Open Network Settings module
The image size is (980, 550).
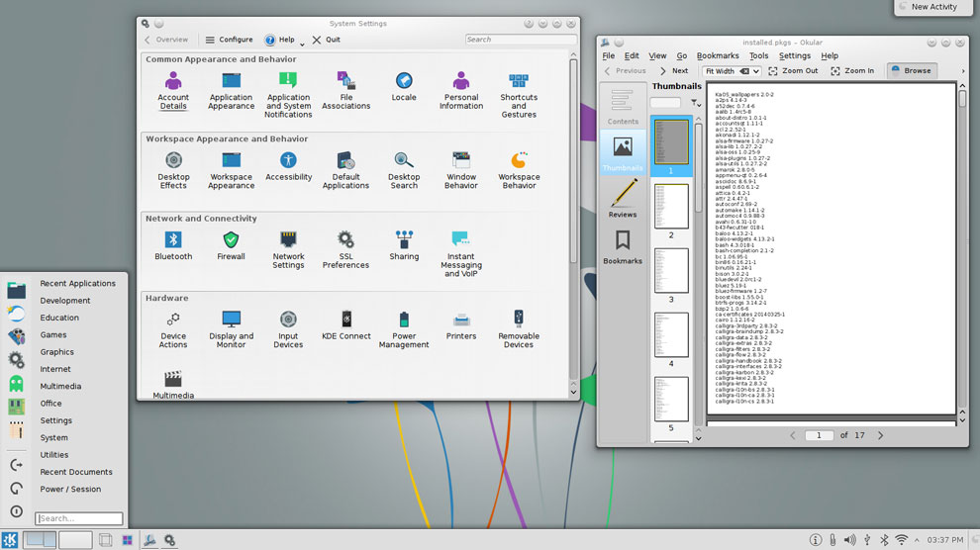(x=288, y=249)
